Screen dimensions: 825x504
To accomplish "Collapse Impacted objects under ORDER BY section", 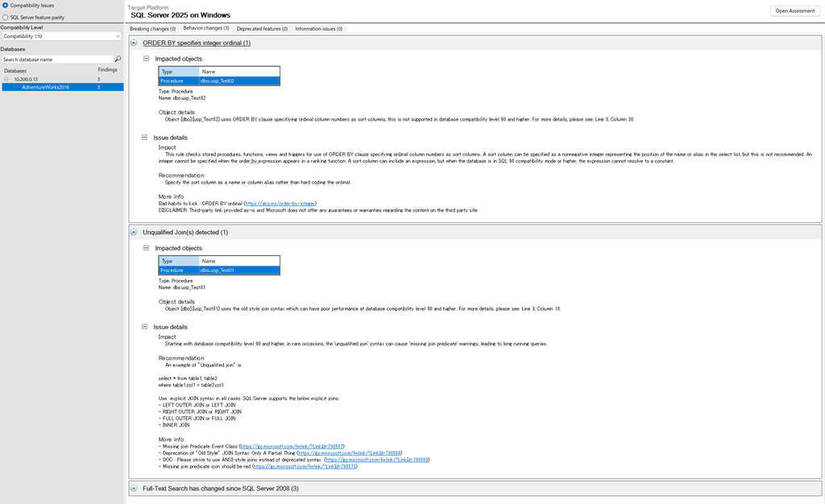I will 146,59.
